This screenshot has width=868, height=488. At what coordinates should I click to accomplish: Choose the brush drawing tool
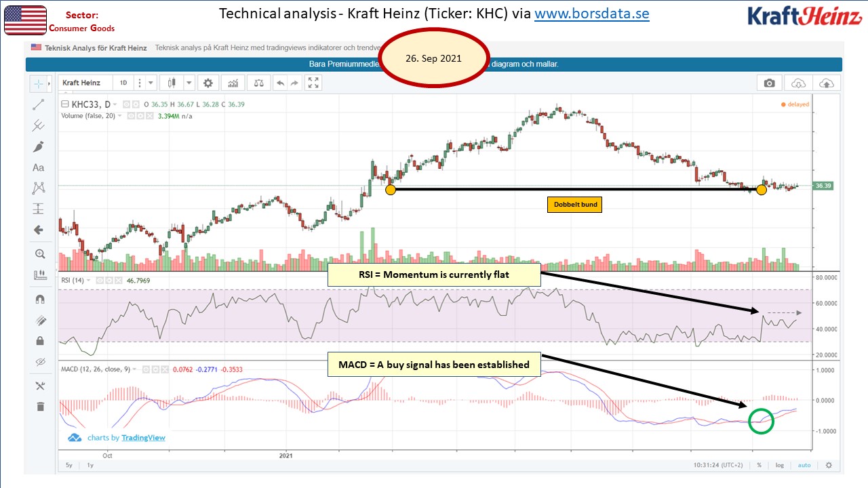38,146
